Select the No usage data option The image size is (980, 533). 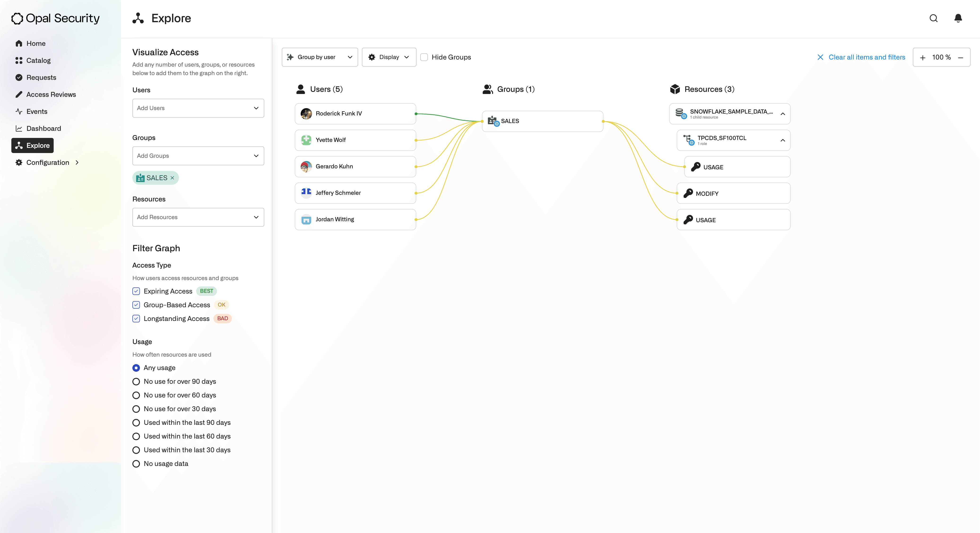[136, 464]
